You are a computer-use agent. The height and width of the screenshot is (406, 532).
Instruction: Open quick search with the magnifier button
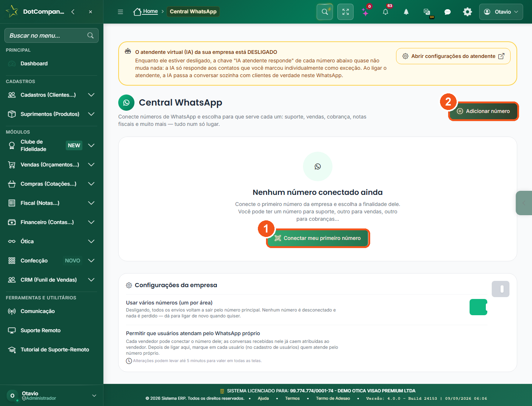325,12
